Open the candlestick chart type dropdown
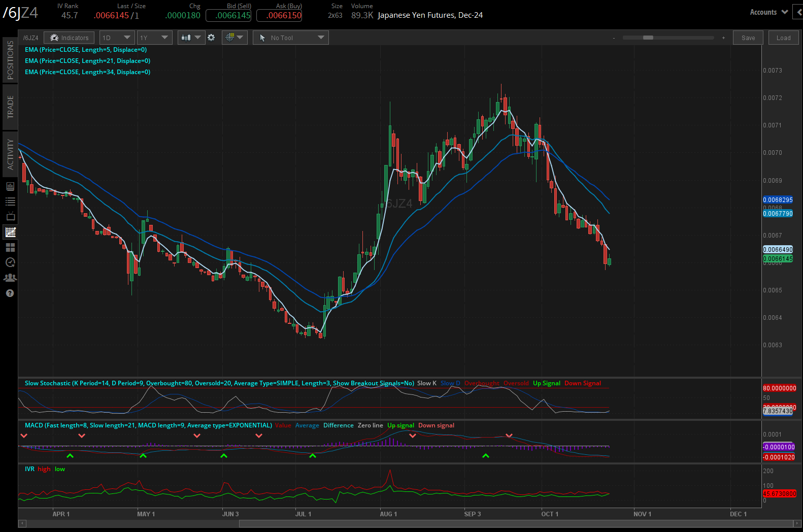803x532 pixels. [191, 38]
